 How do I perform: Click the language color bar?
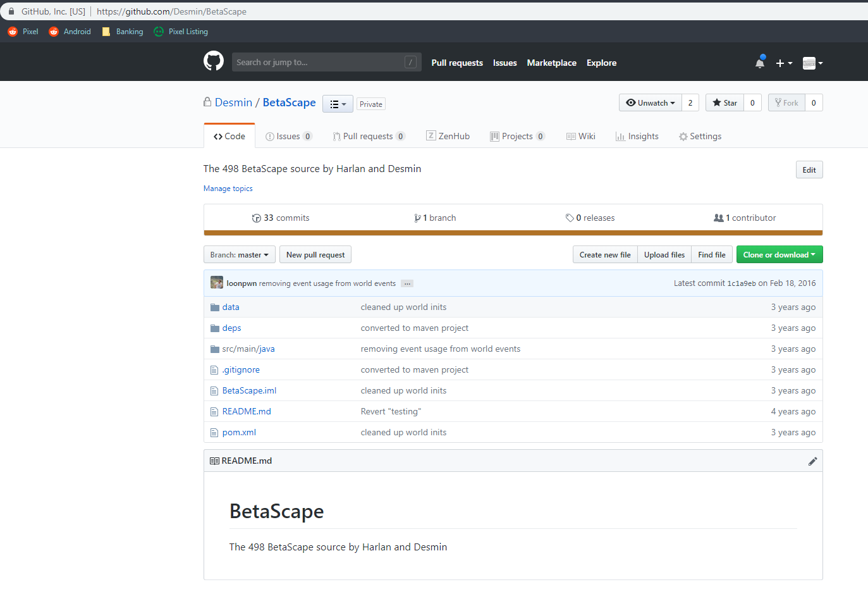[x=513, y=233]
